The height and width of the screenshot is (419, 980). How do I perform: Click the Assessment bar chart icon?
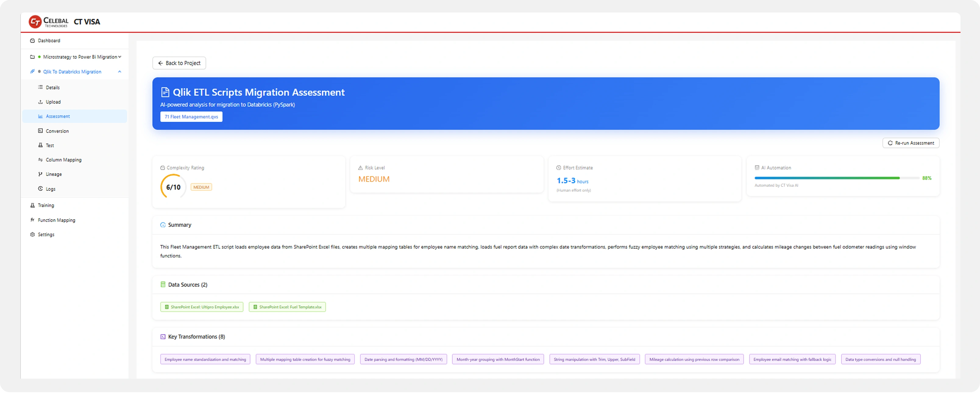click(40, 116)
